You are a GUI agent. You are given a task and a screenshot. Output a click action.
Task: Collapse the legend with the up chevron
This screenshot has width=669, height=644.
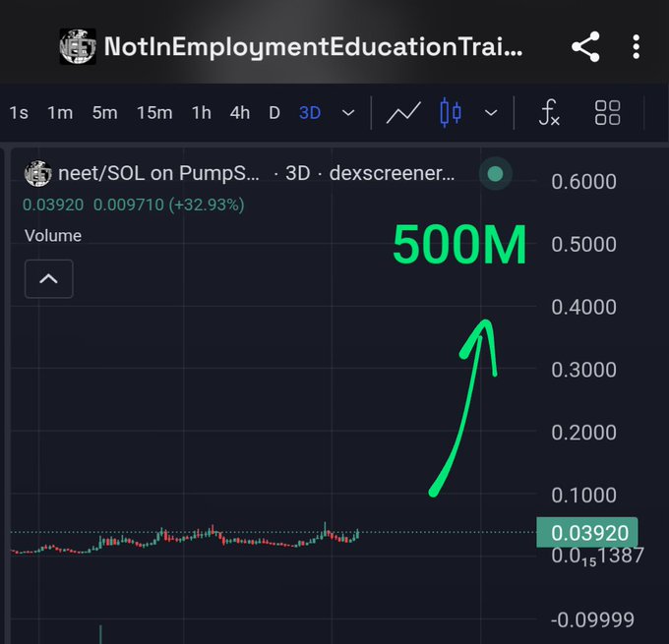click(48, 278)
